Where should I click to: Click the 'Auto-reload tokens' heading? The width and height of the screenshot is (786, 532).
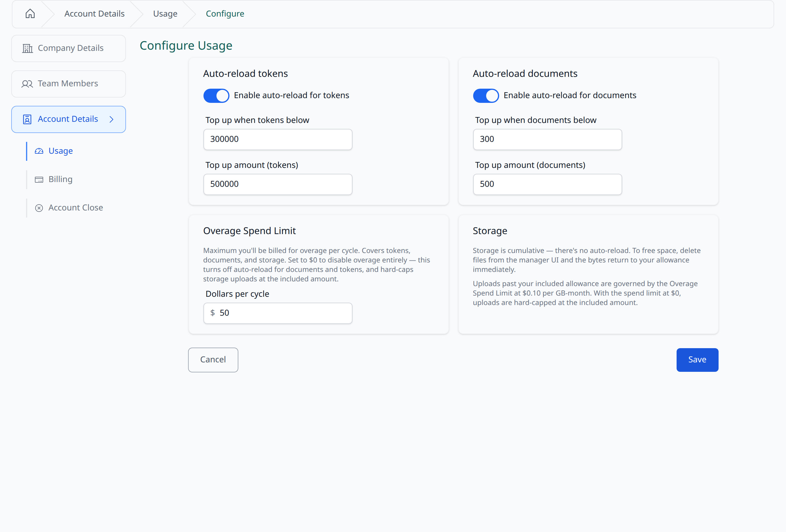245,74
